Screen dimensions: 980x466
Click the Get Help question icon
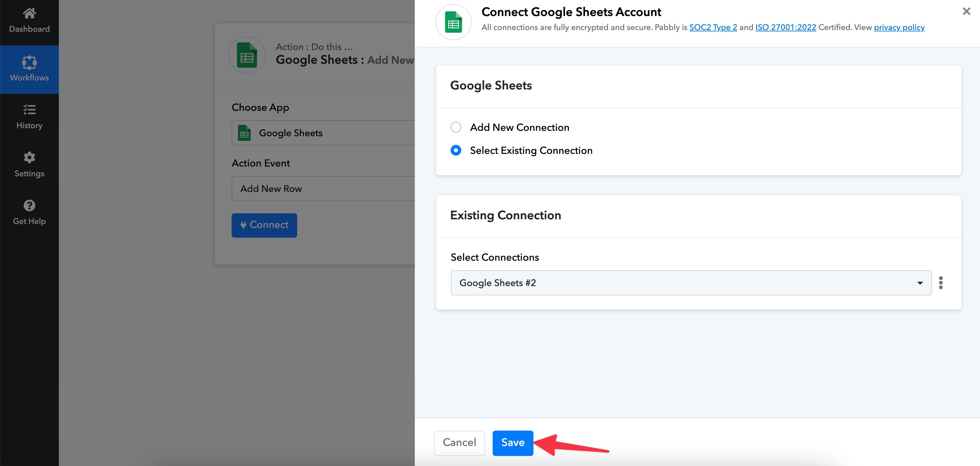click(x=29, y=206)
